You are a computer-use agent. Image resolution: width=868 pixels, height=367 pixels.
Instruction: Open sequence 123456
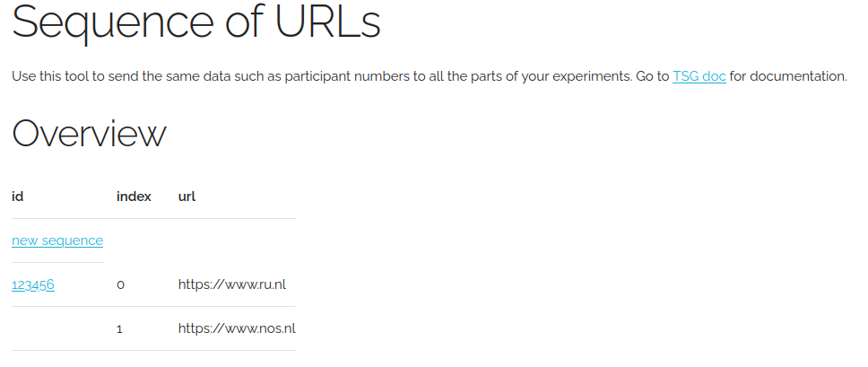[33, 284]
